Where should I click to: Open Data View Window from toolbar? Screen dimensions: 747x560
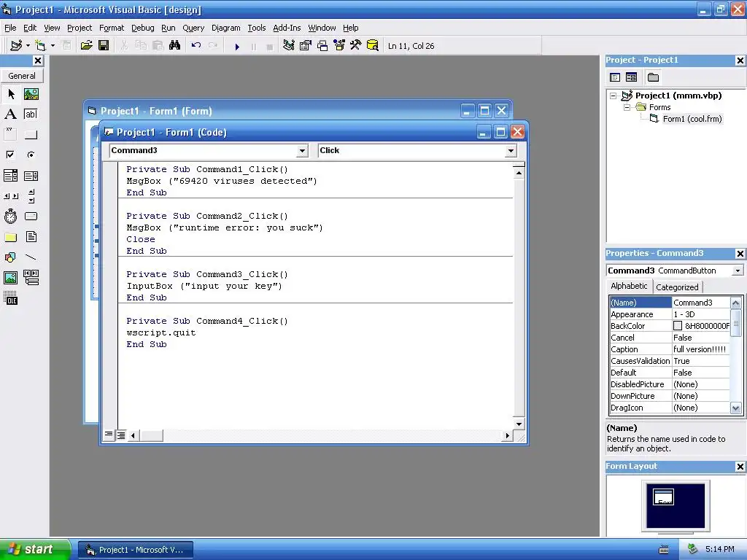373,46
